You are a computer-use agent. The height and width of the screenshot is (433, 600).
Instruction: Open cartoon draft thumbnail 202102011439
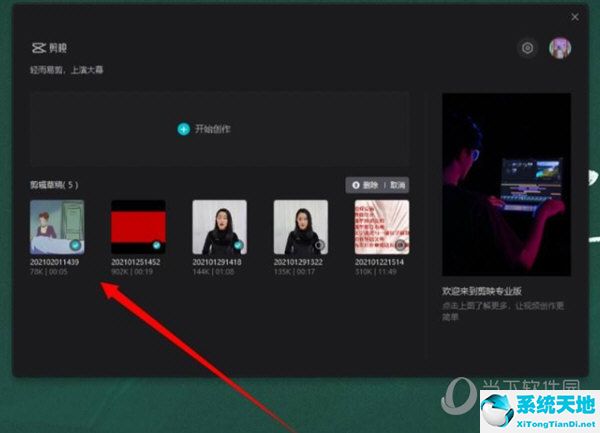point(56,226)
